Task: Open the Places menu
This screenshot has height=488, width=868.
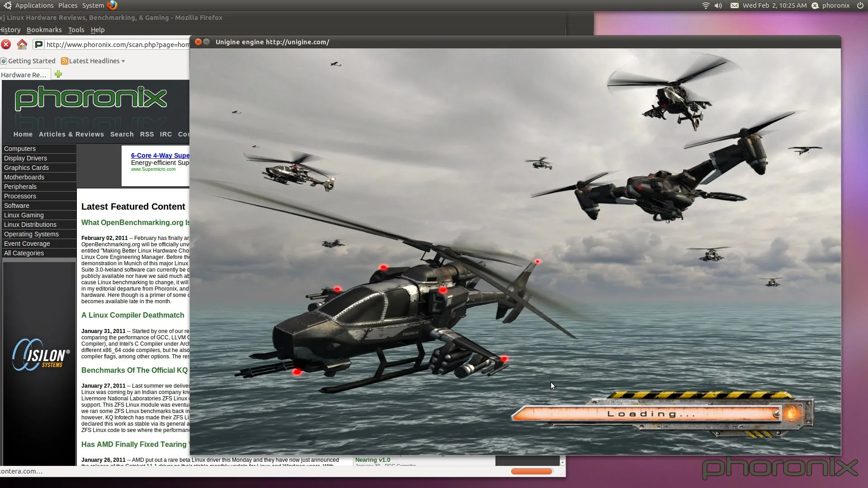Action: 68,5
